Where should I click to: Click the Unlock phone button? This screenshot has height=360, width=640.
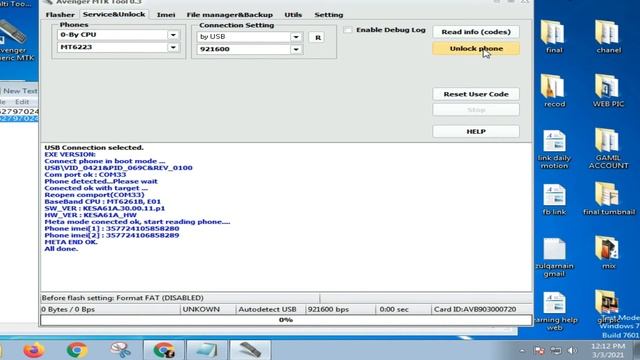click(476, 49)
